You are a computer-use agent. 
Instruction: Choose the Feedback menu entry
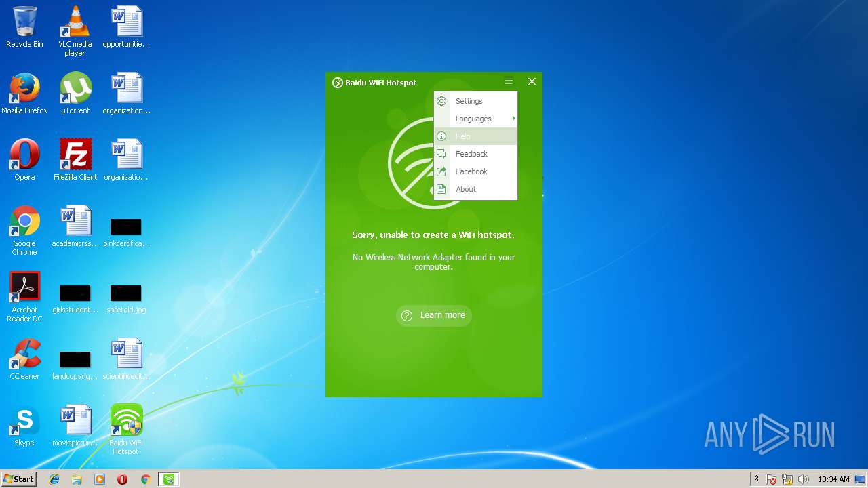(x=475, y=154)
